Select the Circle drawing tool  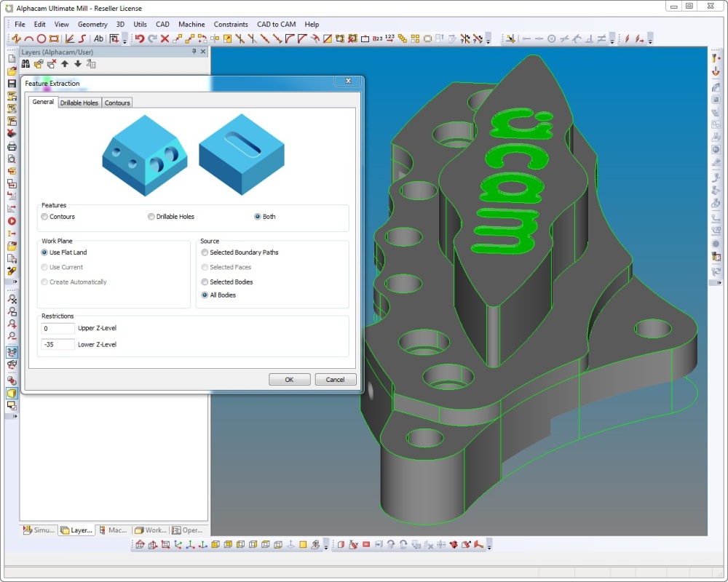click(x=41, y=39)
